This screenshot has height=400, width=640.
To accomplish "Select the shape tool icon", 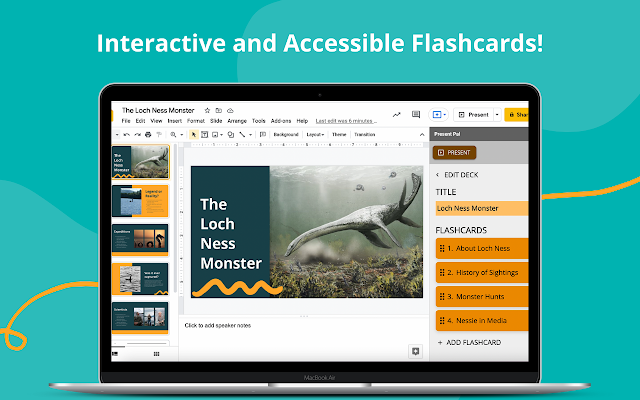I will (x=231, y=134).
